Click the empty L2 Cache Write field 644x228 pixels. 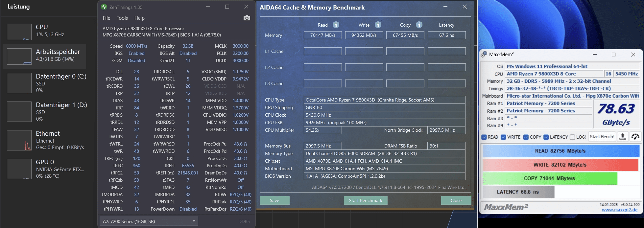(x=364, y=67)
